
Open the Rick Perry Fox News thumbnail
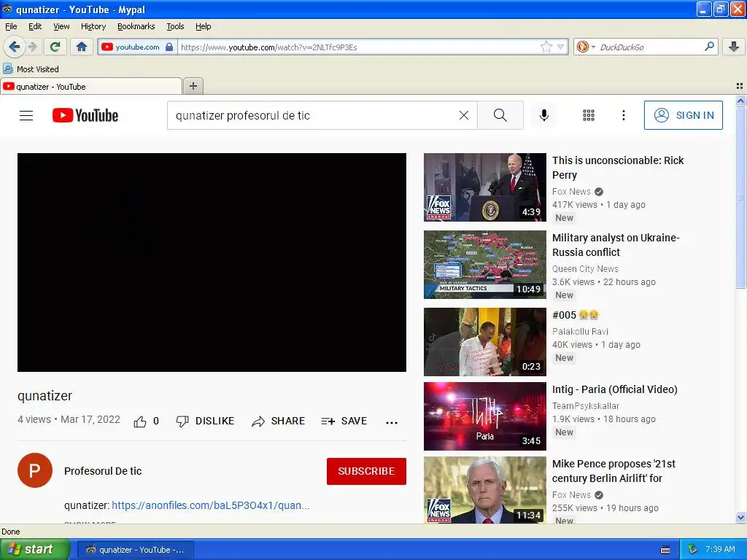point(485,187)
